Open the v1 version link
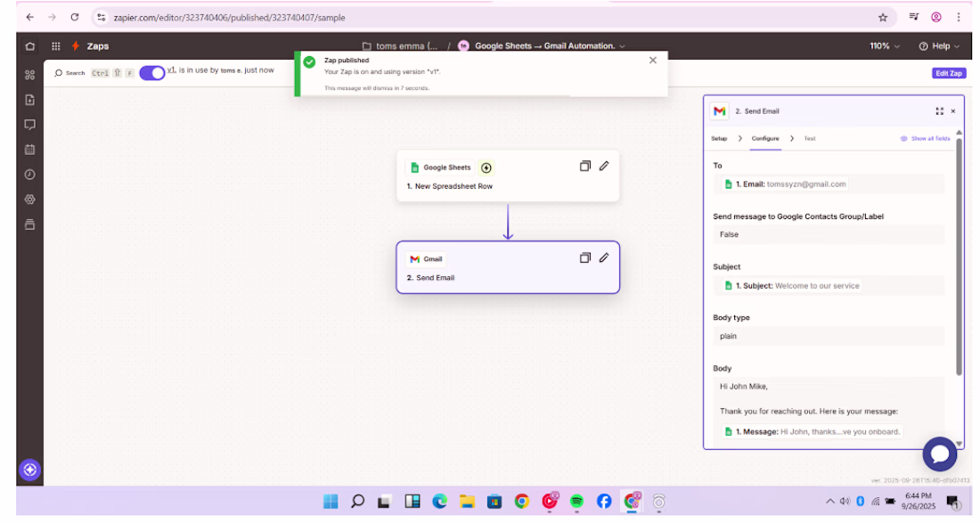This screenshot has height=523, width=980. [x=171, y=70]
